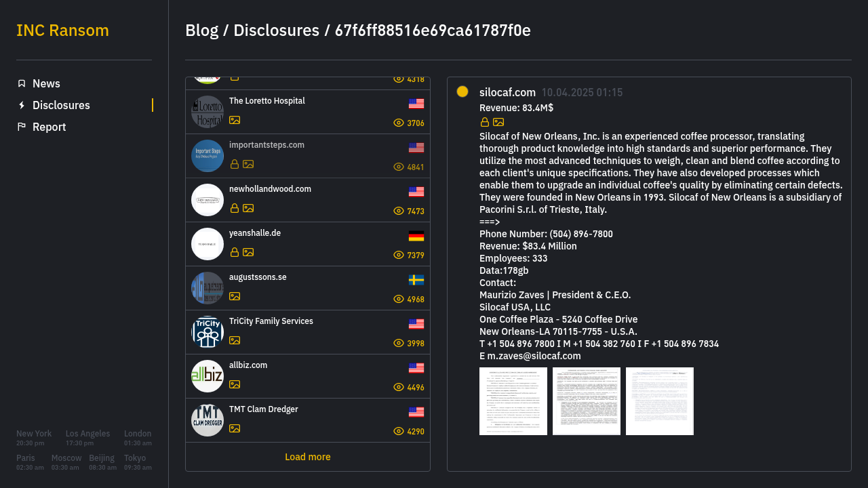Click the 'Employees: 333' text
The width and height of the screenshot is (868, 488).
coord(513,258)
